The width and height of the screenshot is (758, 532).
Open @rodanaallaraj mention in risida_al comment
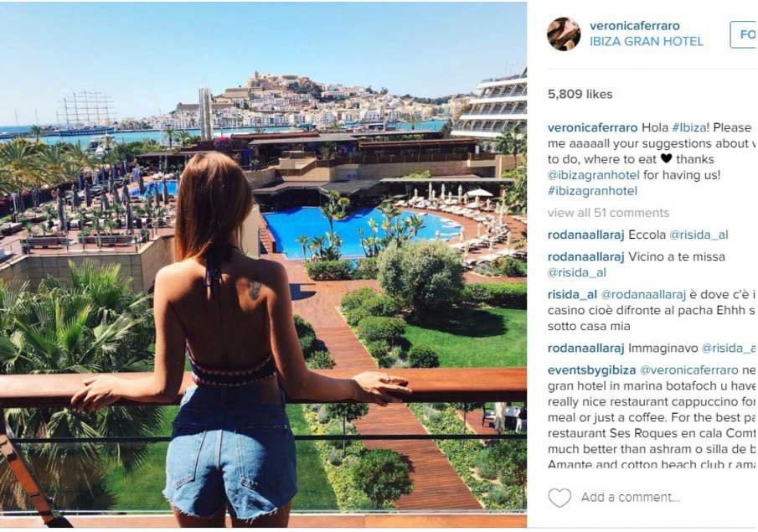tap(643, 295)
